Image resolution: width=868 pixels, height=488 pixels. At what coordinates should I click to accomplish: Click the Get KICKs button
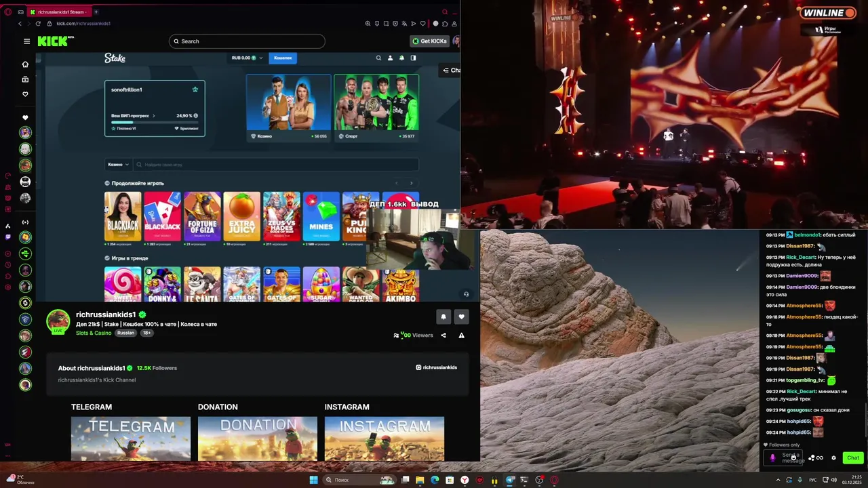(x=430, y=41)
